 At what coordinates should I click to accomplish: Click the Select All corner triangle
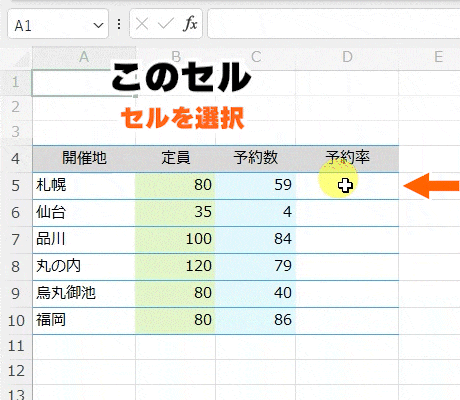coord(21,59)
